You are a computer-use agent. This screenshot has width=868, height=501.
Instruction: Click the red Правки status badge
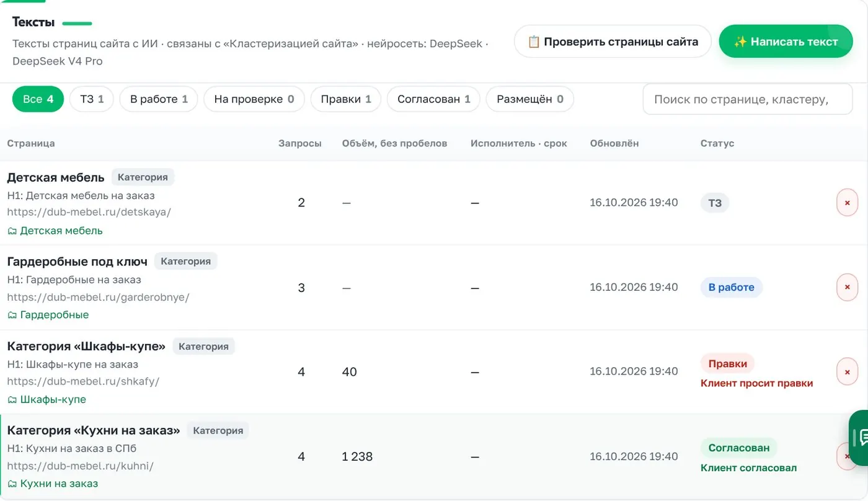pyautogui.click(x=728, y=363)
